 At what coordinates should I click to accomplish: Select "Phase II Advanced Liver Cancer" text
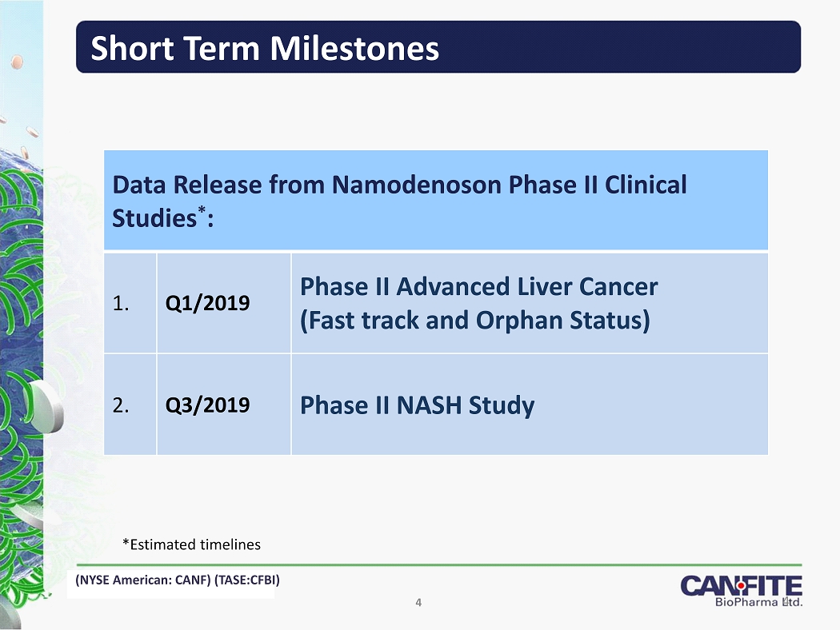point(478,286)
